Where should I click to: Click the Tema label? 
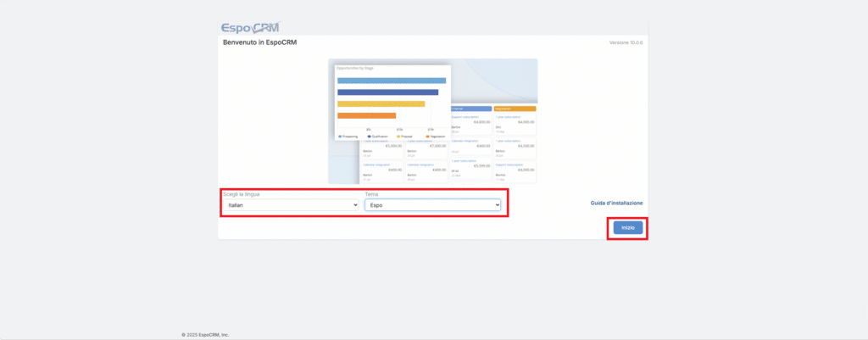coord(371,194)
